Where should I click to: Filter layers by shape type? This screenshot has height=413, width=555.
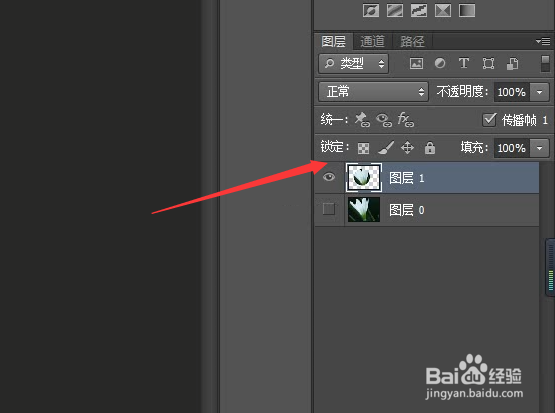click(x=488, y=64)
